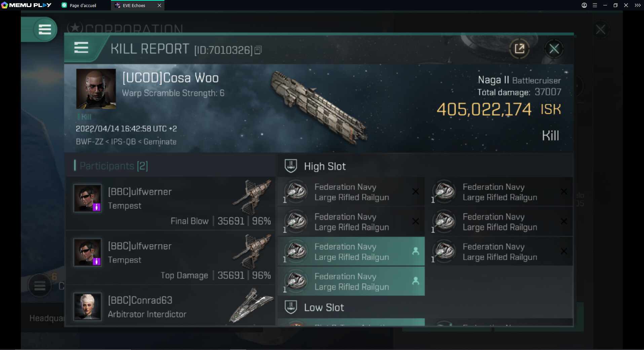Click the BWF-ZZ system location link

89,142
